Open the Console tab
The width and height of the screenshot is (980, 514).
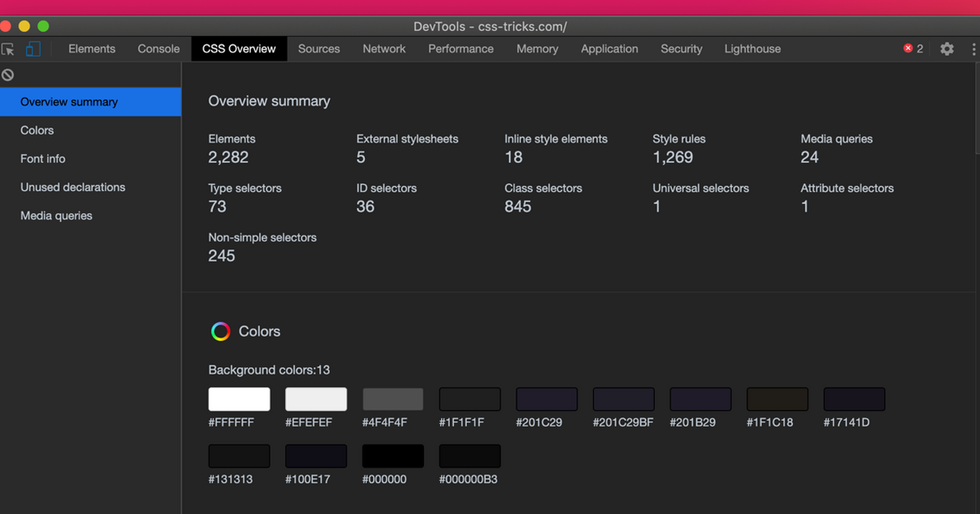[x=158, y=49]
